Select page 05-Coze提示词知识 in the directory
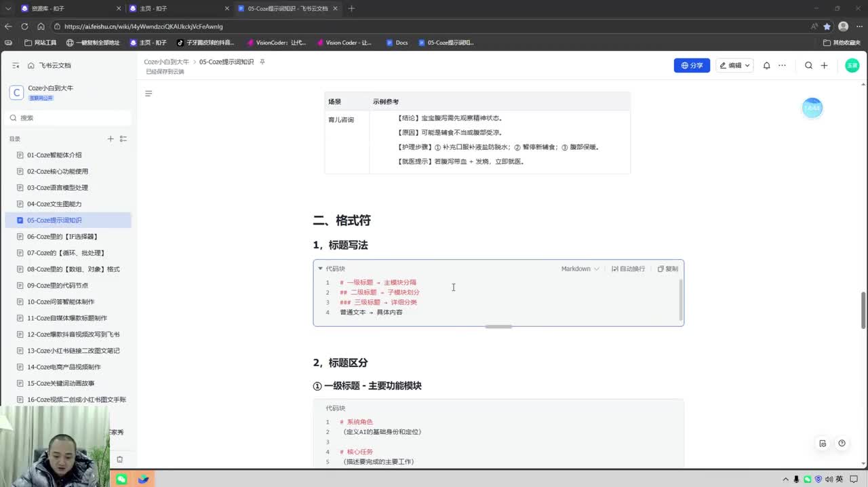 pos(68,220)
